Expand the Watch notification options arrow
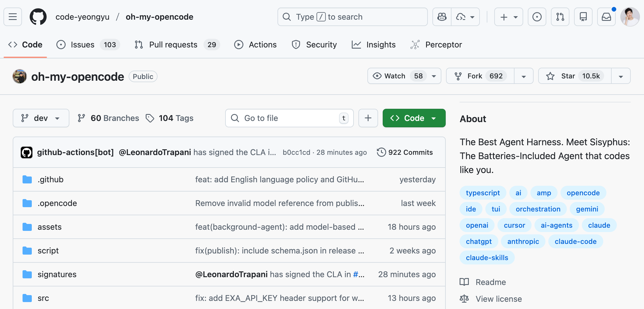Image resolution: width=644 pixels, height=309 pixels. (434, 76)
